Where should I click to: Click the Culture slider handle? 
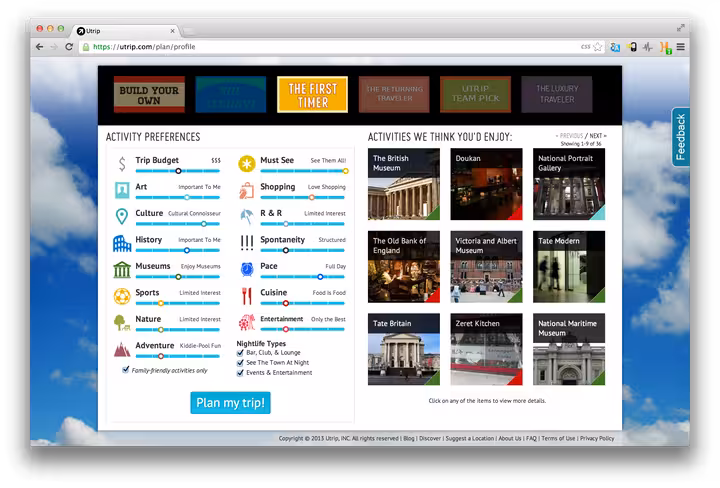[x=203, y=224]
